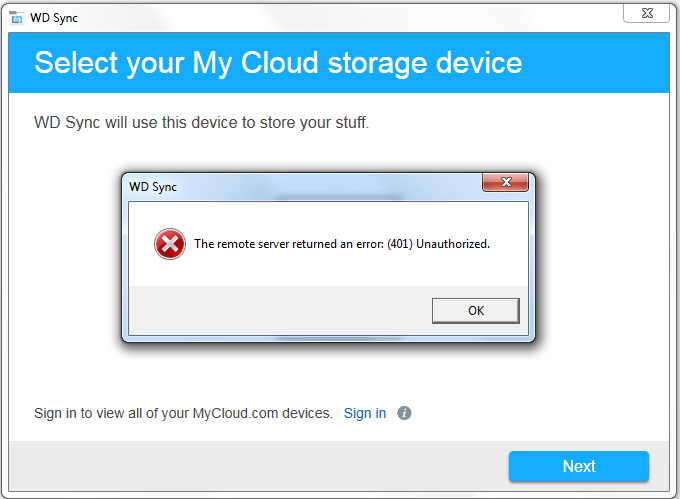Click the info icon beside Sign in
The image size is (680, 499).
tap(404, 413)
